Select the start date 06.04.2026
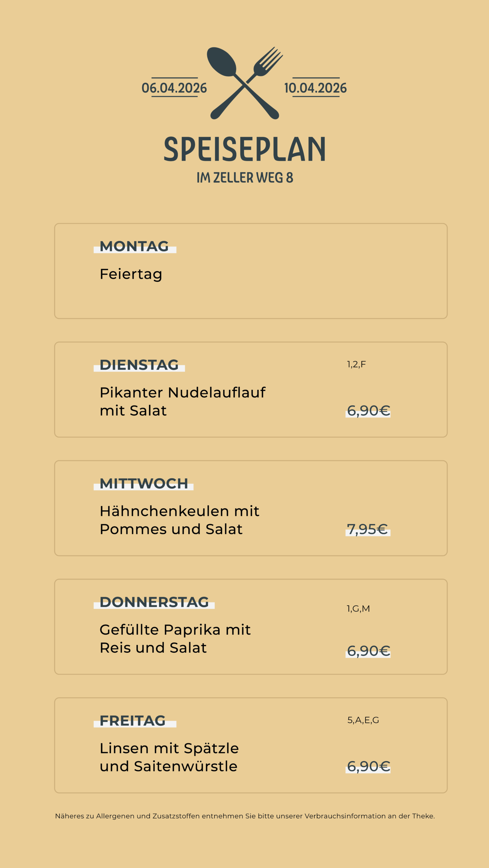489x868 pixels. click(174, 88)
